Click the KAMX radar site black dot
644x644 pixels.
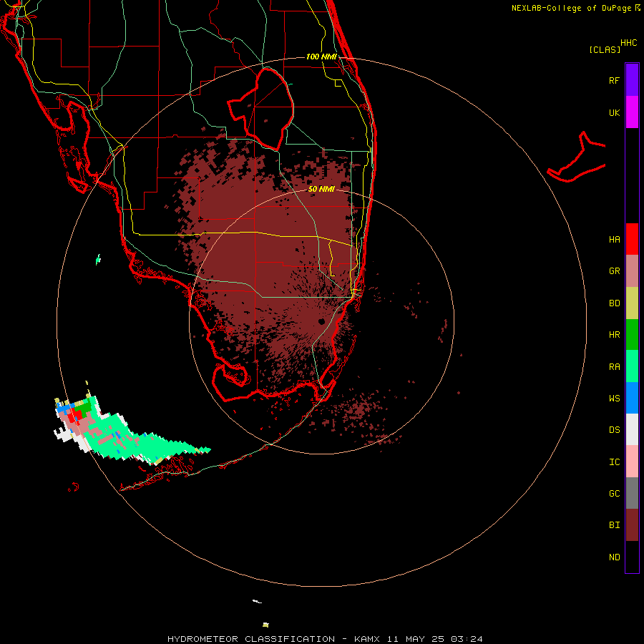(x=321, y=321)
